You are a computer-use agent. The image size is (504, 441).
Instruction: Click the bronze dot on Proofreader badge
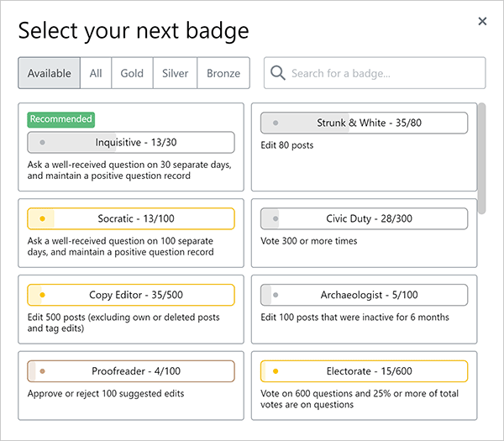[42, 371]
